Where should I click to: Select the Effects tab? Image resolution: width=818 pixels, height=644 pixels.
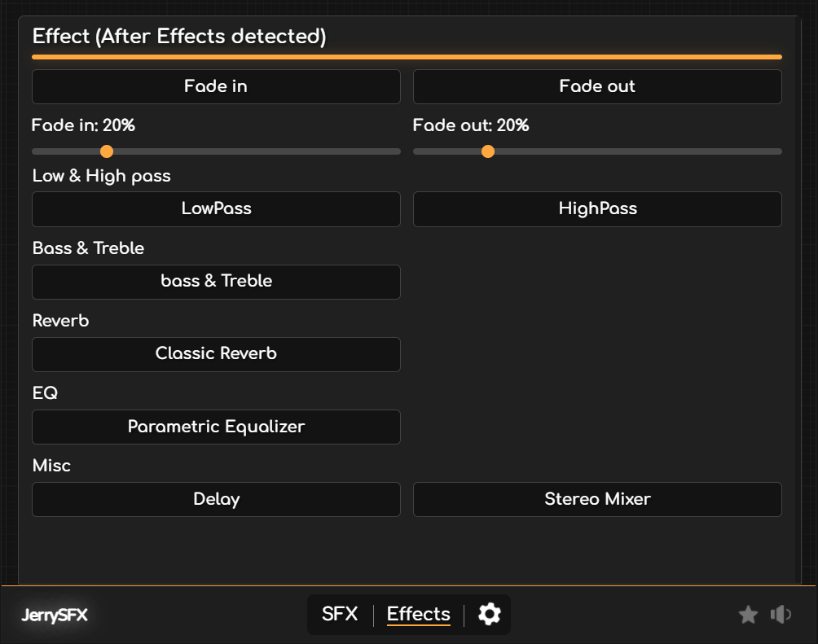pos(418,614)
